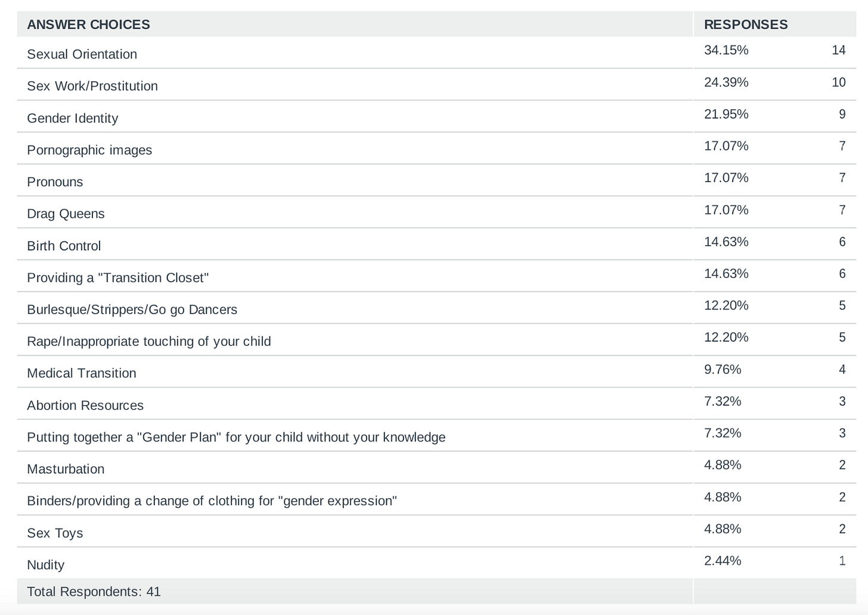This screenshot has width=868, height=615.
Task: Click the 12.20% value for Burlesque row
Action: pos(726,305)
